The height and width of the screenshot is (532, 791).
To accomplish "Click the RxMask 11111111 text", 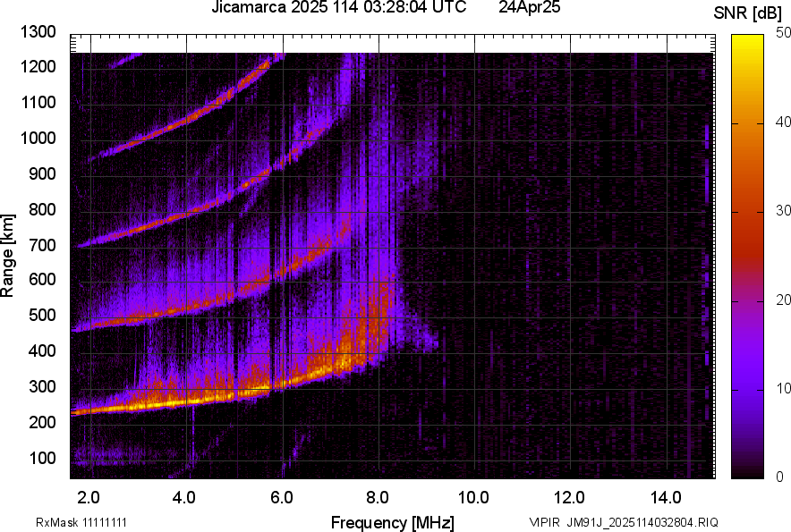I will 81,522.
